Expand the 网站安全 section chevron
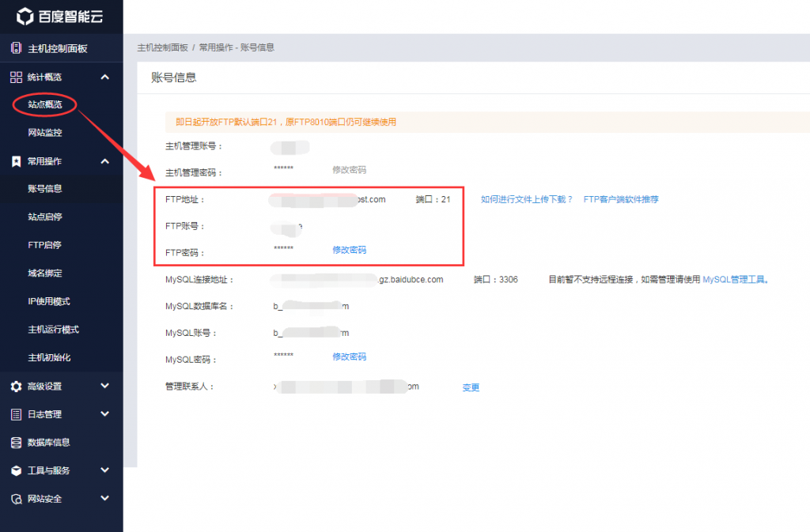 click(105, 499)
